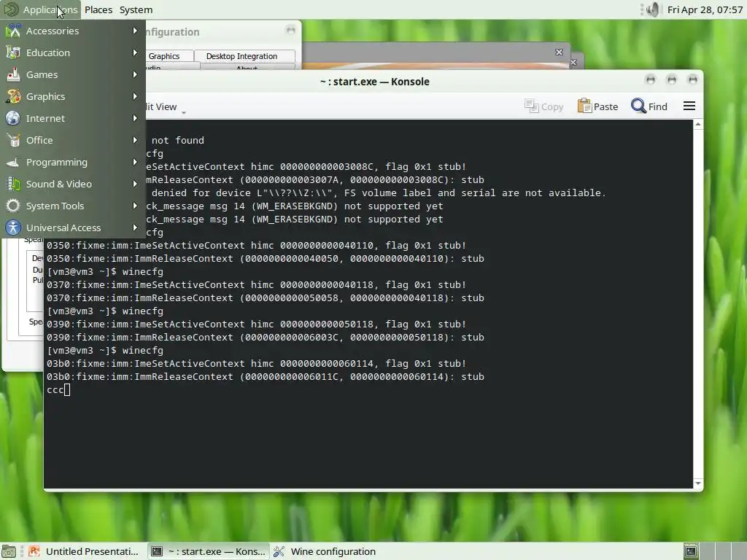Open the Accessories menu category
Image resolution: width=747 pixels, height=560 pixels.
73,31
